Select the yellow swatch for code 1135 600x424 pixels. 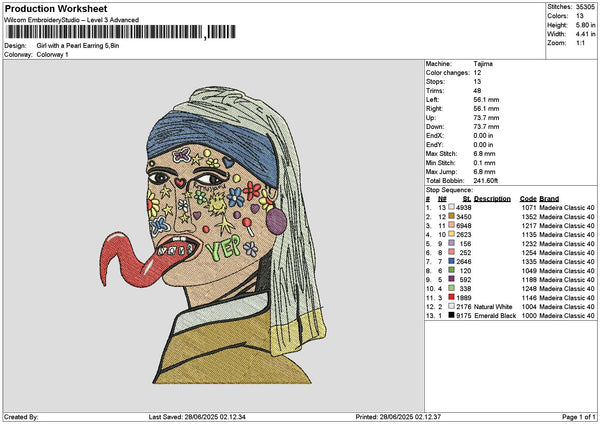[452, 235]
